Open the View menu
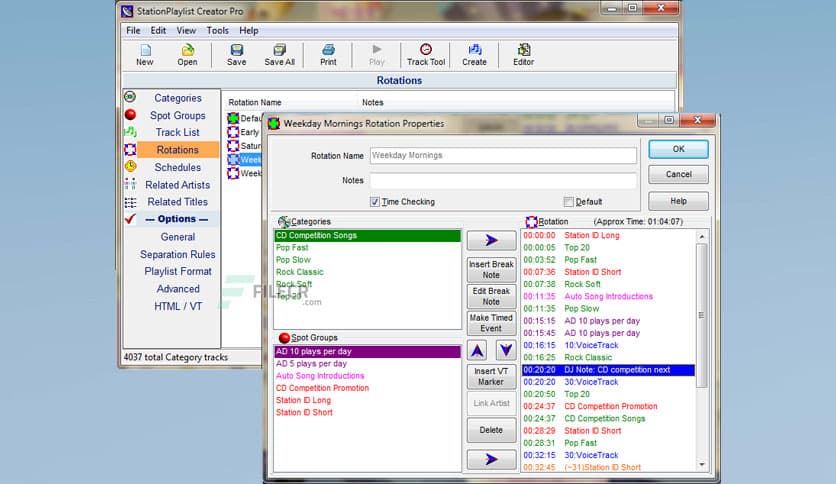The height and width of the screenshot is (484, 836). [x=186, y=30]
